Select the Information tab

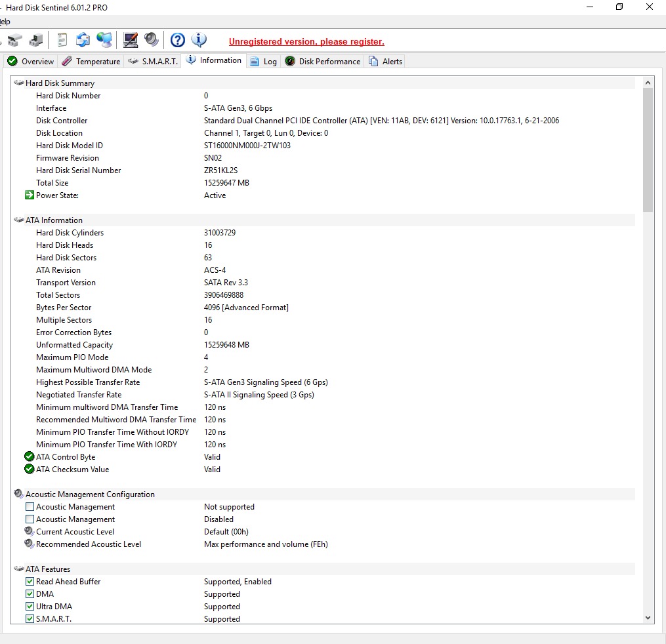point(214,60)
